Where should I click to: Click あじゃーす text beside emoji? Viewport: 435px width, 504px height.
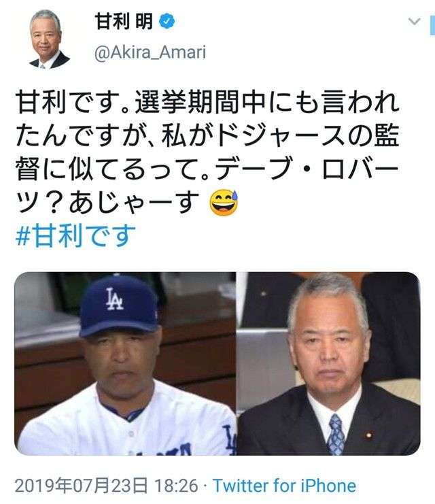click(134, 203)
